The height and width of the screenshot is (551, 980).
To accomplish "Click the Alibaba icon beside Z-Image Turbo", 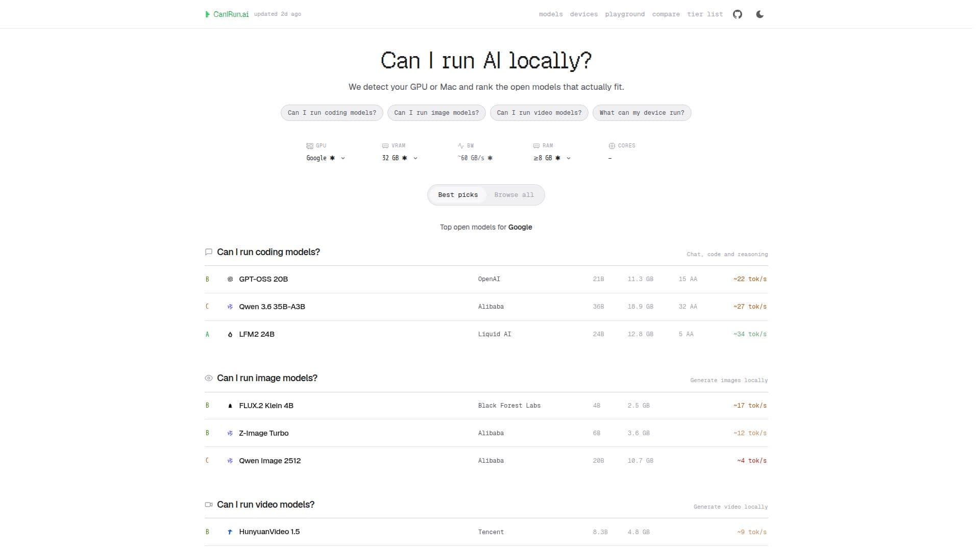I will [230, 433].
